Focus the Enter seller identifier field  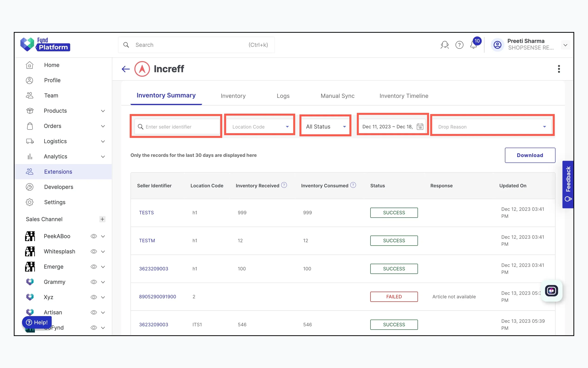pos(177,126)
